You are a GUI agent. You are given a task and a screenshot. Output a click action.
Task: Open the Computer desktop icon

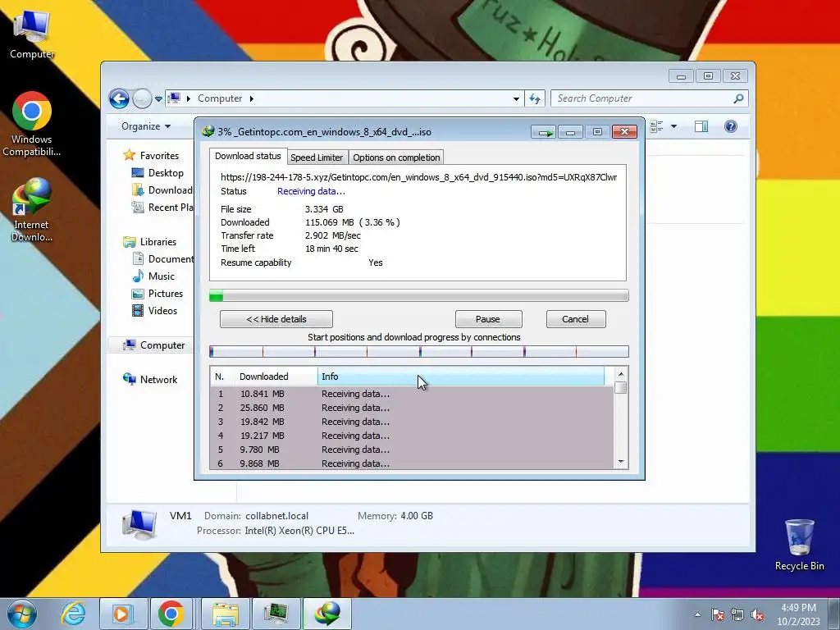32,34
